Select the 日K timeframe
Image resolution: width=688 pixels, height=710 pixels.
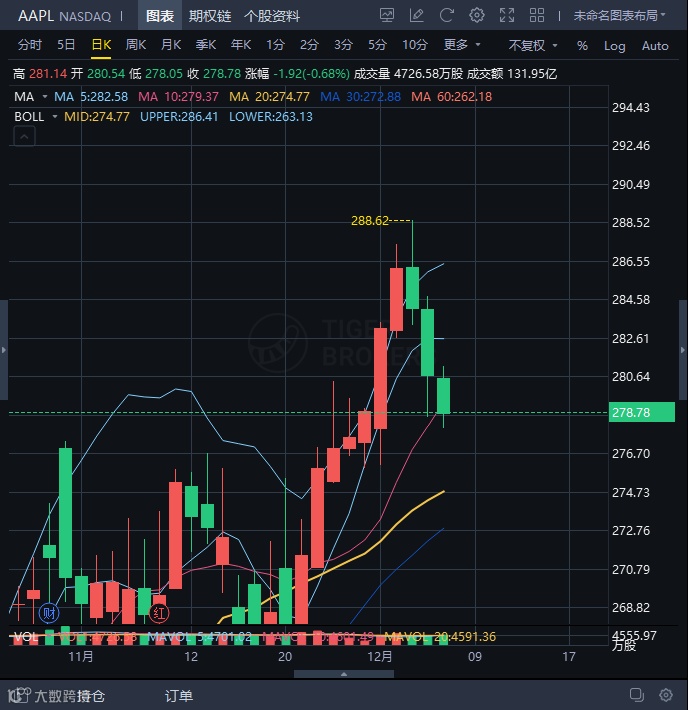[101, 45]
